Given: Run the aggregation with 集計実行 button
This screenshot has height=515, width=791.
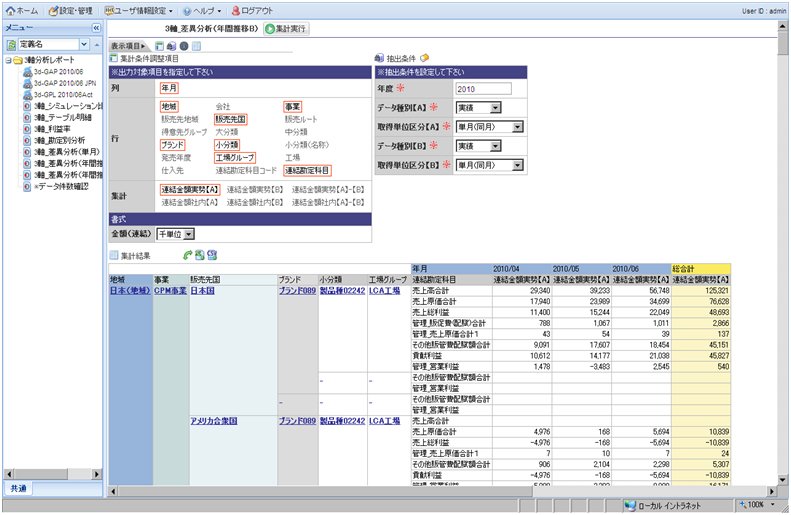Looking at the screenshot, I should [x=286, y=29].
